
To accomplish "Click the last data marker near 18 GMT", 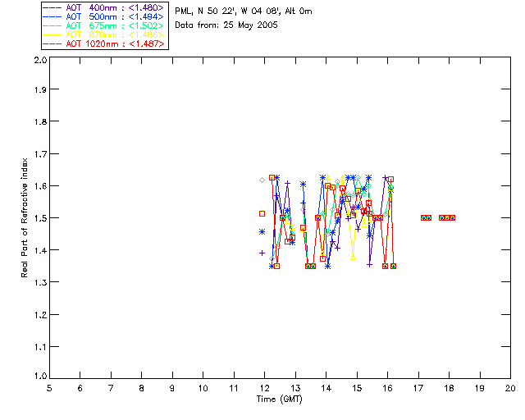I will point(452,217).
